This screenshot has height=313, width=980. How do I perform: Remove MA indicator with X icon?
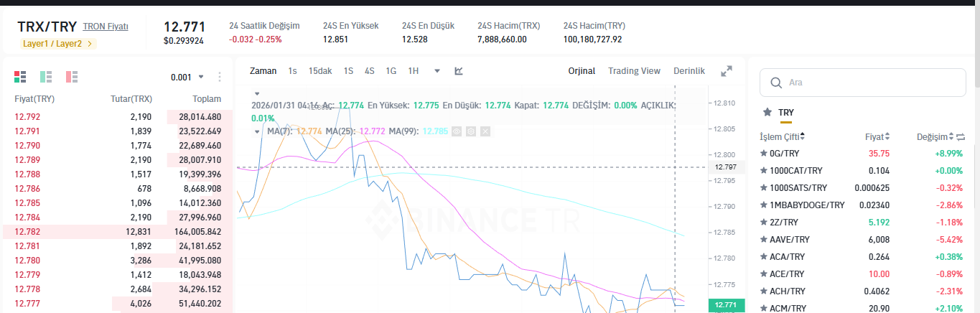point(485,131)
